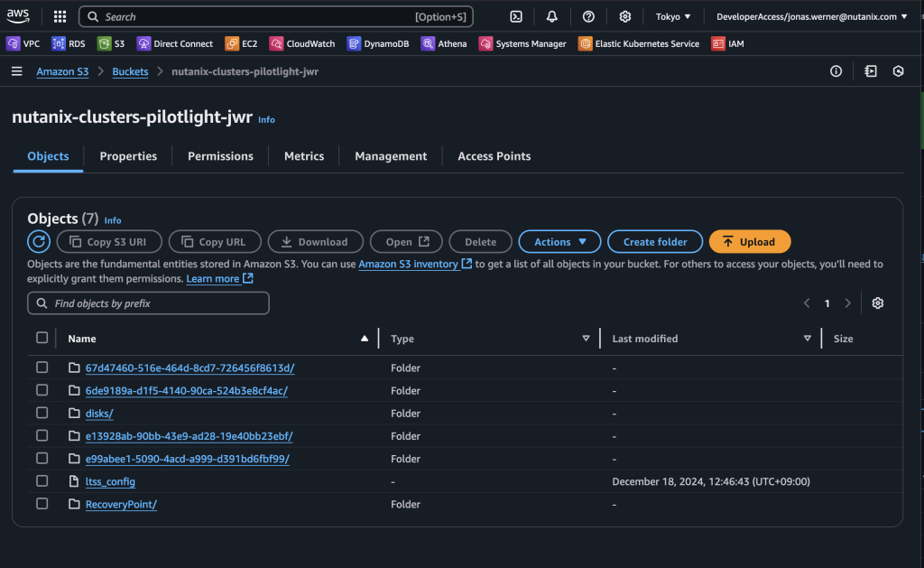Open DynamoDB service shortcut
The height and width of the screenshot is (568, 924).
378,43
